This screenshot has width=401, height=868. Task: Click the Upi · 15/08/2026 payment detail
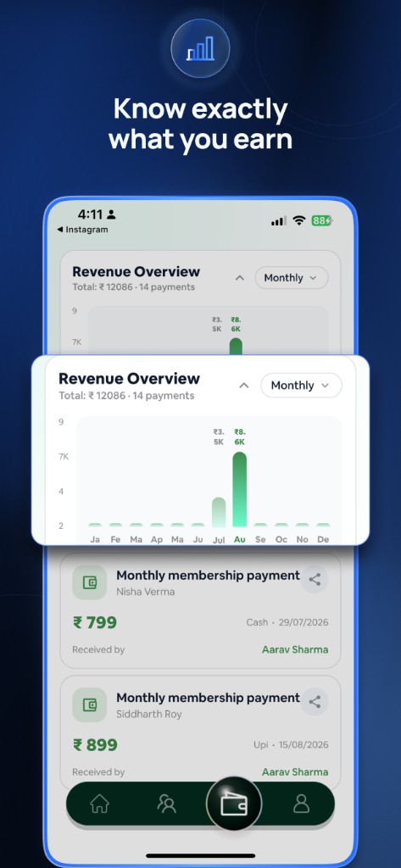[291, 745]
